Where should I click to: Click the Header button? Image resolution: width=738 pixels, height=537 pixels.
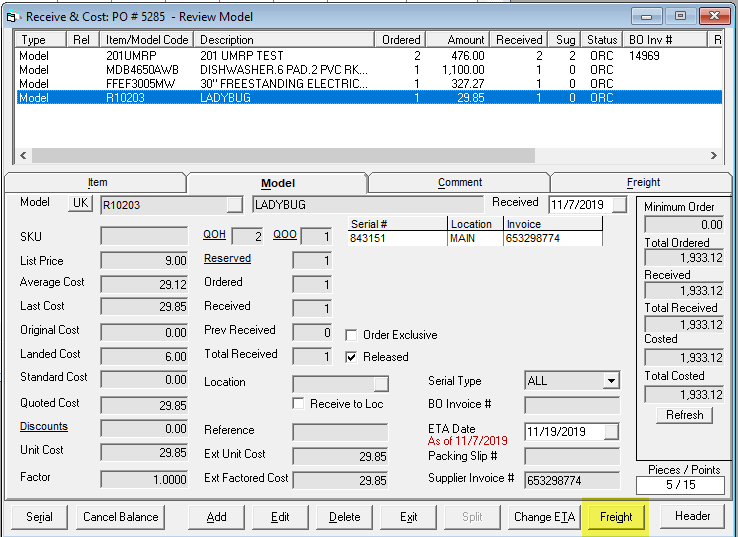pyautogui.click(x=692, y=517)
